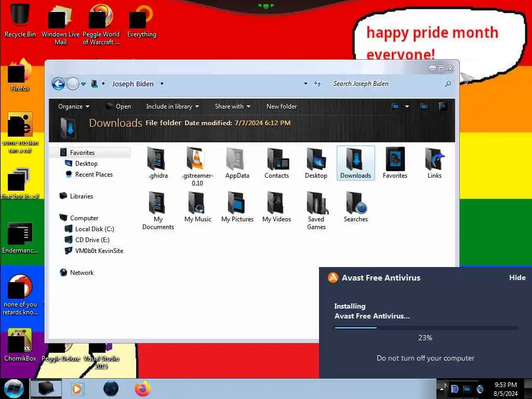Click the search magnifier icon
The height and width of the screenshot is (399, 532).
point(448,84)
